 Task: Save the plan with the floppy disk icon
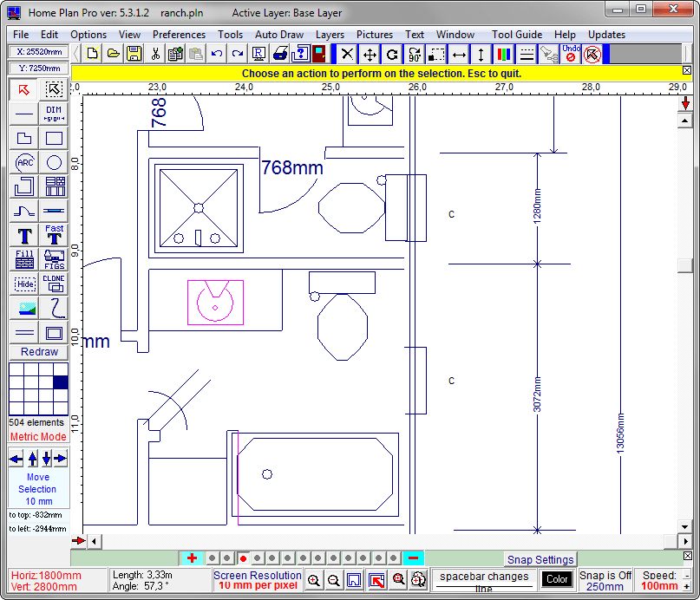[134, 54]
